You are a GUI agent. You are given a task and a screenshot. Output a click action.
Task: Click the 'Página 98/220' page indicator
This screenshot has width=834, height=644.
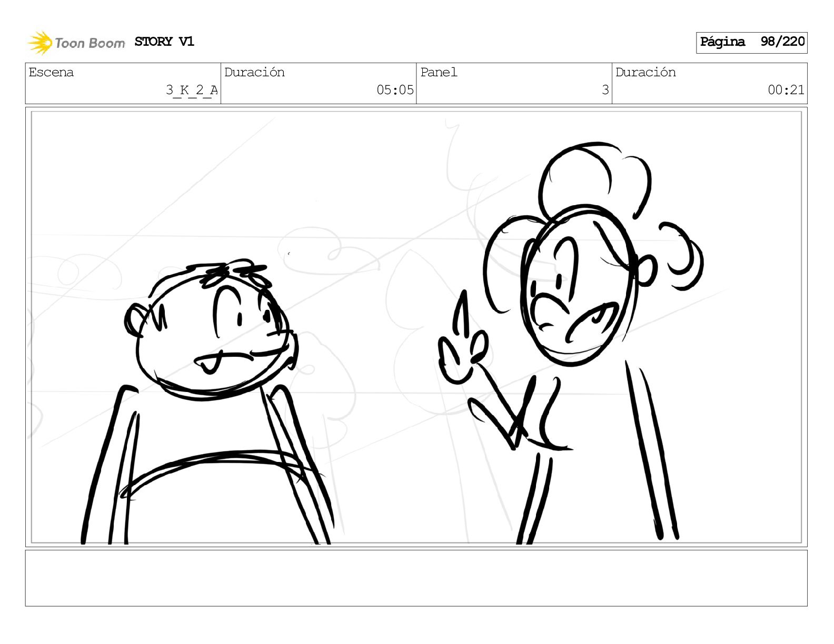(x=751, y=42)
